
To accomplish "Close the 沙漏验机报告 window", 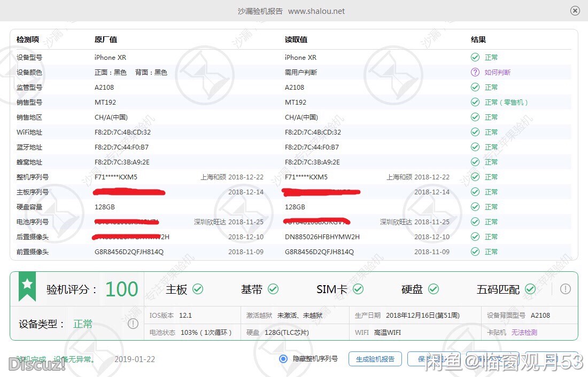I will pos(575,11).
